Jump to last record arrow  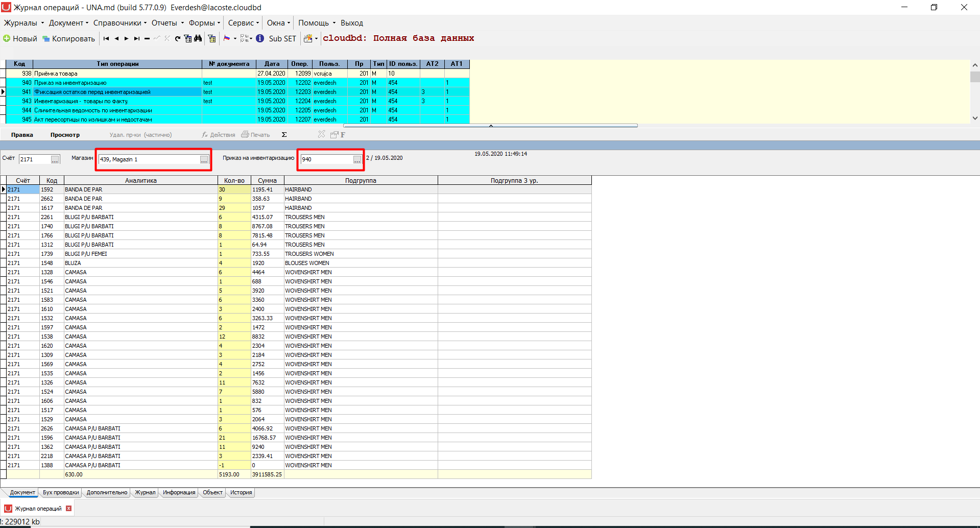[137, 38]
